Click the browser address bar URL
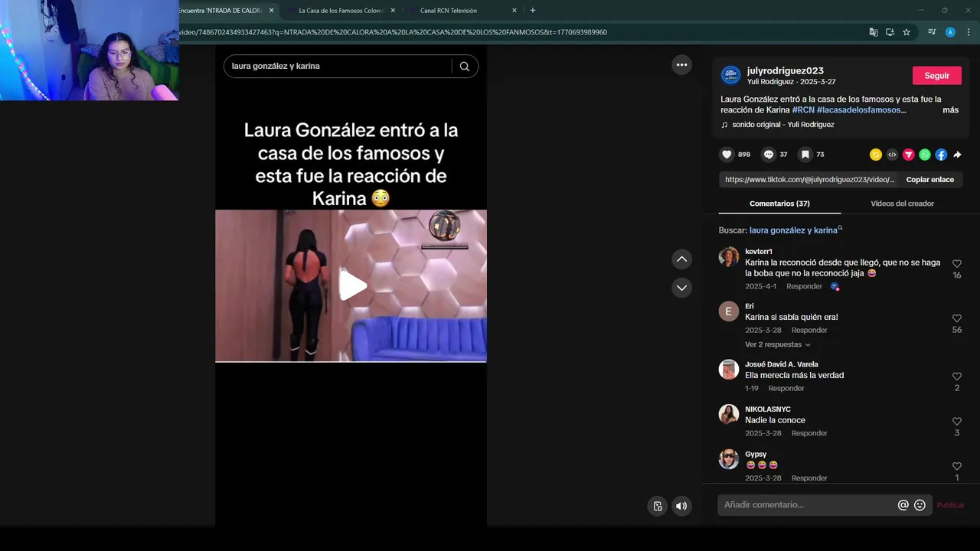980x551 pixels. point(393,32)
